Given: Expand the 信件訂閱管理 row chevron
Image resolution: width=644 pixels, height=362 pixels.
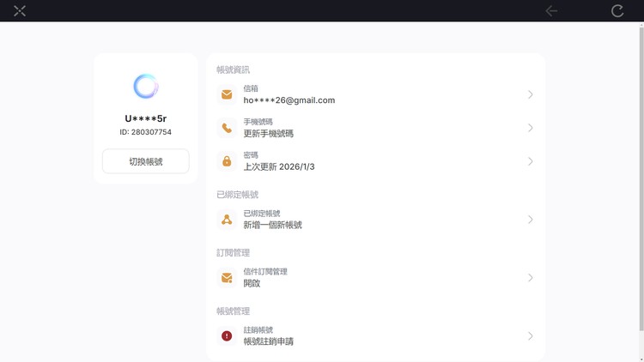Looking at the screenshot, I should [x=531, y=278].
